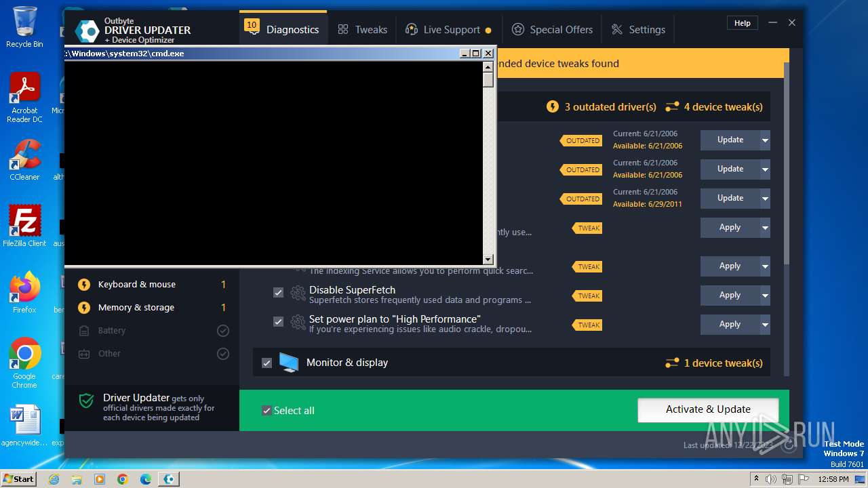Click the cmd.exe scrollbar down arrow
The image size is (868, 488).
point(488,260)
